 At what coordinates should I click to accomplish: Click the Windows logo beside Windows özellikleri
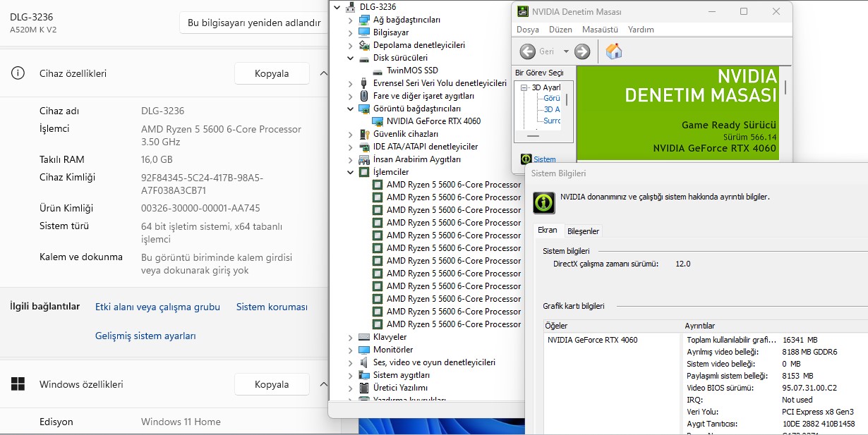click(x=18, y=384)
